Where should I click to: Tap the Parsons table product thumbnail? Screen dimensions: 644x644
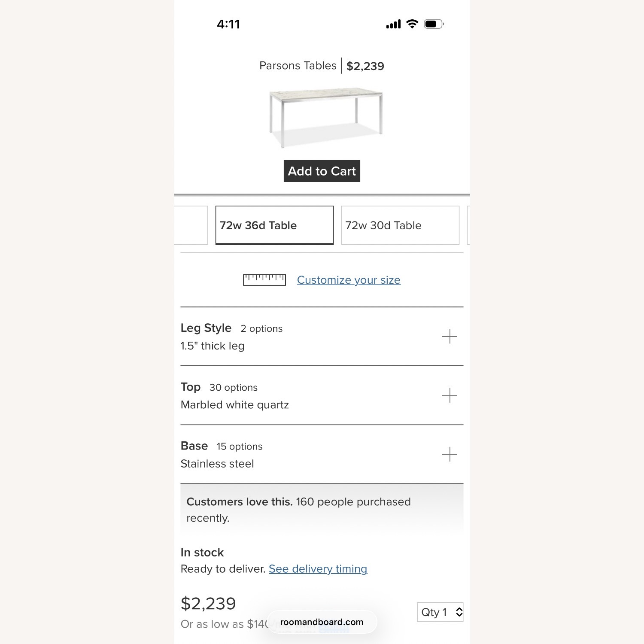coord(325,117)
